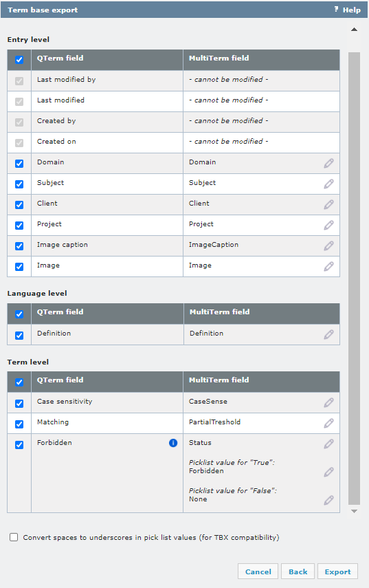Screen dimensions: 369x588
Task: Open Help for Term base export
Action: 348,10
